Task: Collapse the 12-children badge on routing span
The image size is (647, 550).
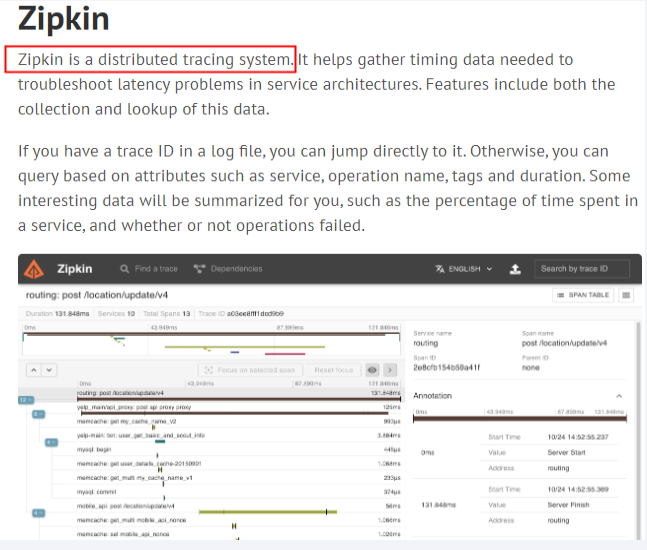Action: [x=26, y=400]
